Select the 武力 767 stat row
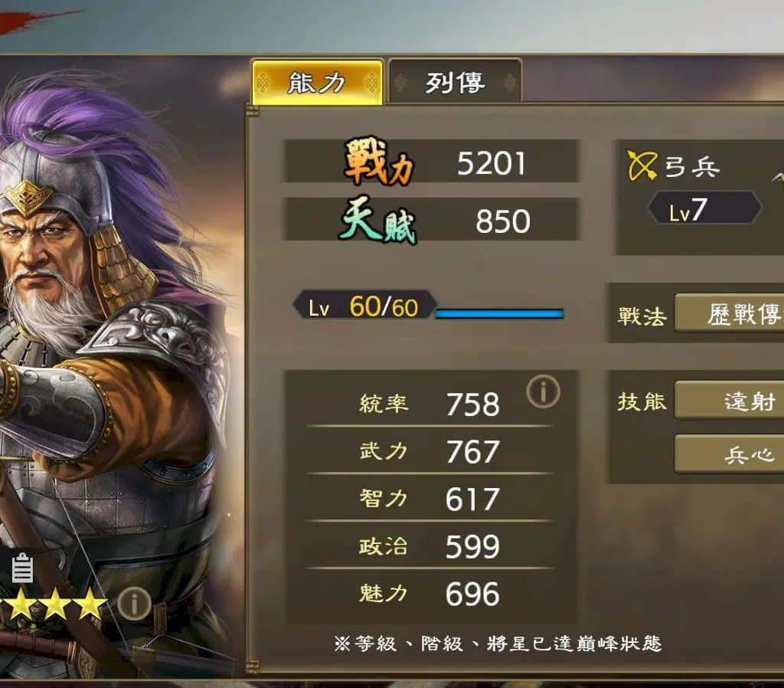The width and height of the screenshot is (784, 688). (x=429, y=450)
